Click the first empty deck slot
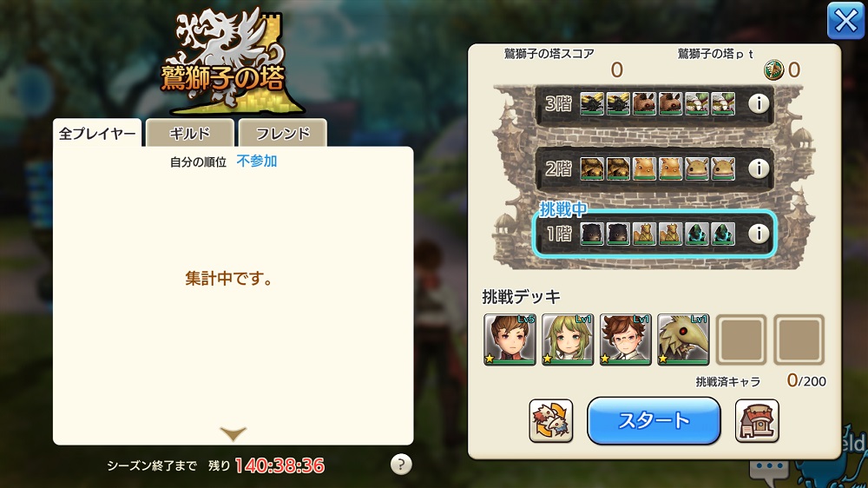This screenshot has height=488, width=868. point(741,340)
